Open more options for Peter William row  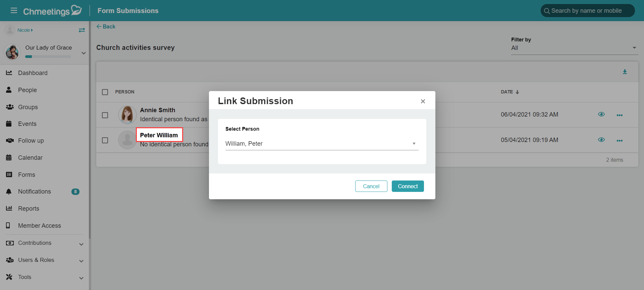pos(620,141)
